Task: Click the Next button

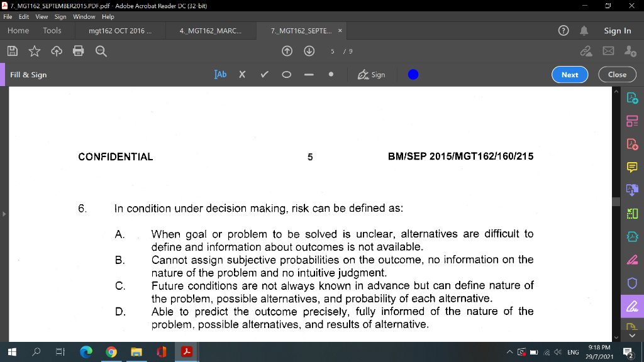Action: point(570,75)
